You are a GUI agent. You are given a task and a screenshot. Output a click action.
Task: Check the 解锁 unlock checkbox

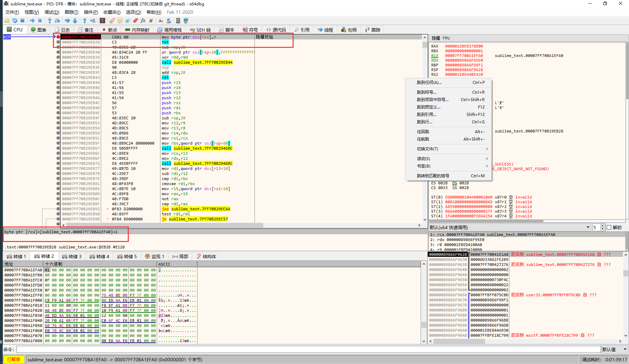point(609,227)
